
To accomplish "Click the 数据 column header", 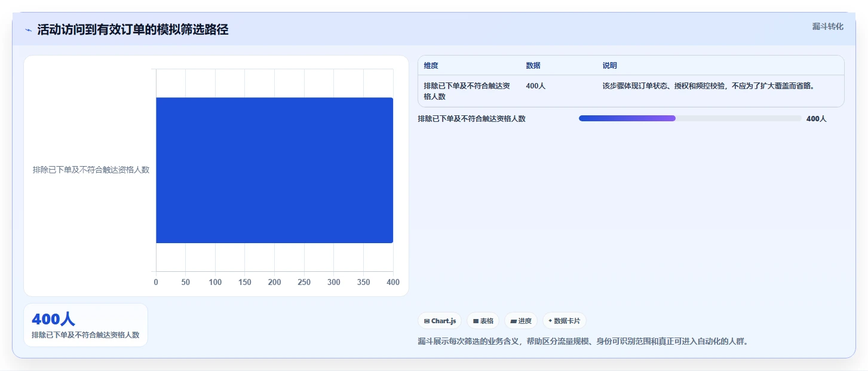I will click(x=533, y=66).
